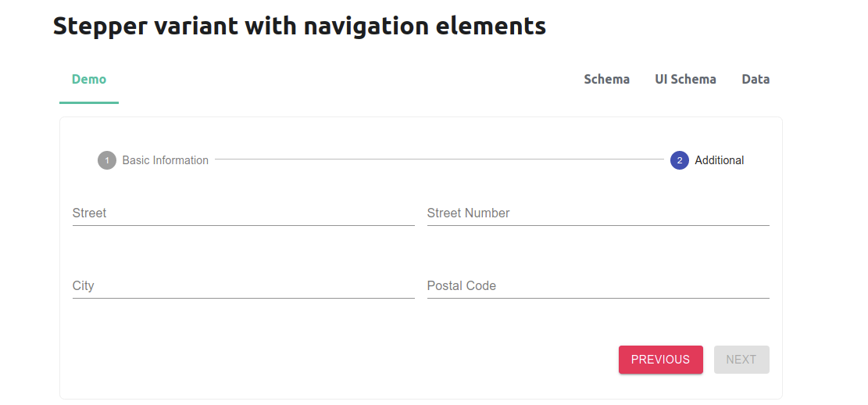The height and width of the screenshot is (405, 868).
Task: Focus the Postal Code input
Action: [x=598, y=286]
